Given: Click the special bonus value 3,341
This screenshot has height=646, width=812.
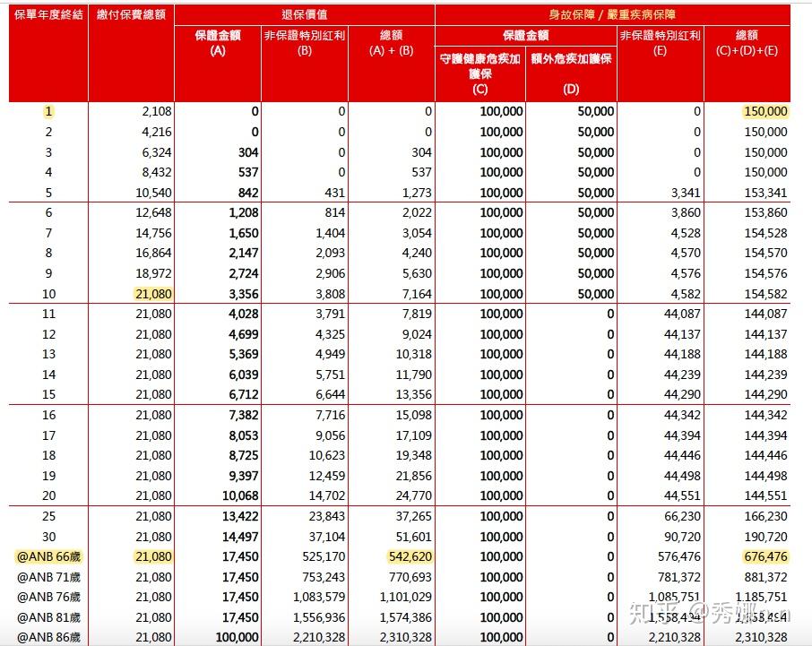Looking at the screenshot, I should pyautogui.click(x=686, y=193).
